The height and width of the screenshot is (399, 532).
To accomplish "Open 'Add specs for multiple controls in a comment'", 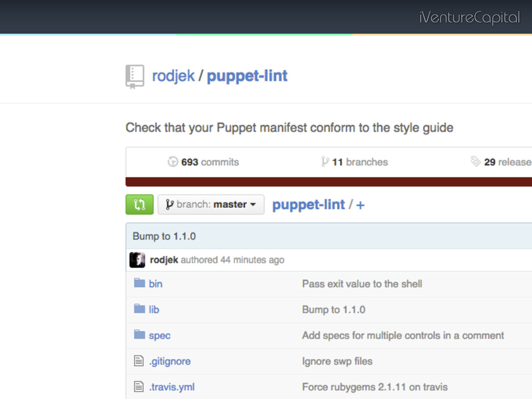I will point(403,336).
